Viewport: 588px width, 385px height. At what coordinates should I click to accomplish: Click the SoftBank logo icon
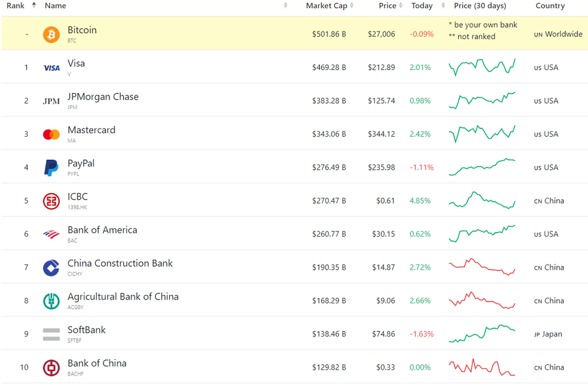(x=51, y=334)
